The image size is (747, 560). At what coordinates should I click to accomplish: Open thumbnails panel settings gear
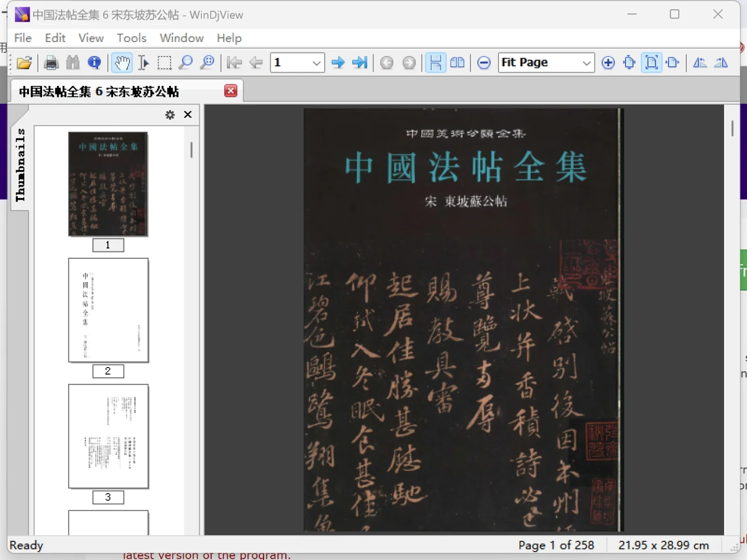click(x=170, y=115)
